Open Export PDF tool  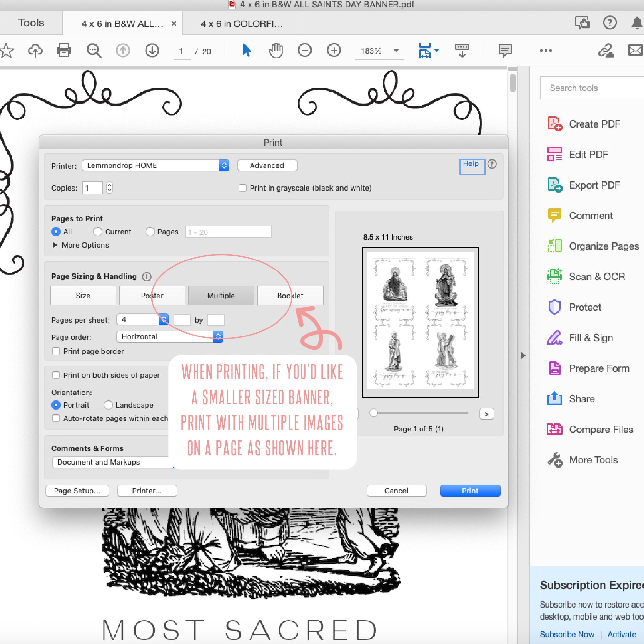(x=584, y=185)
